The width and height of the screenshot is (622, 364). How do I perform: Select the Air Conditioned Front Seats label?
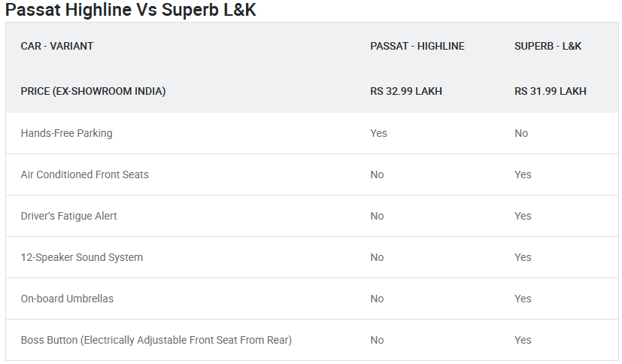tap(85, 174)
